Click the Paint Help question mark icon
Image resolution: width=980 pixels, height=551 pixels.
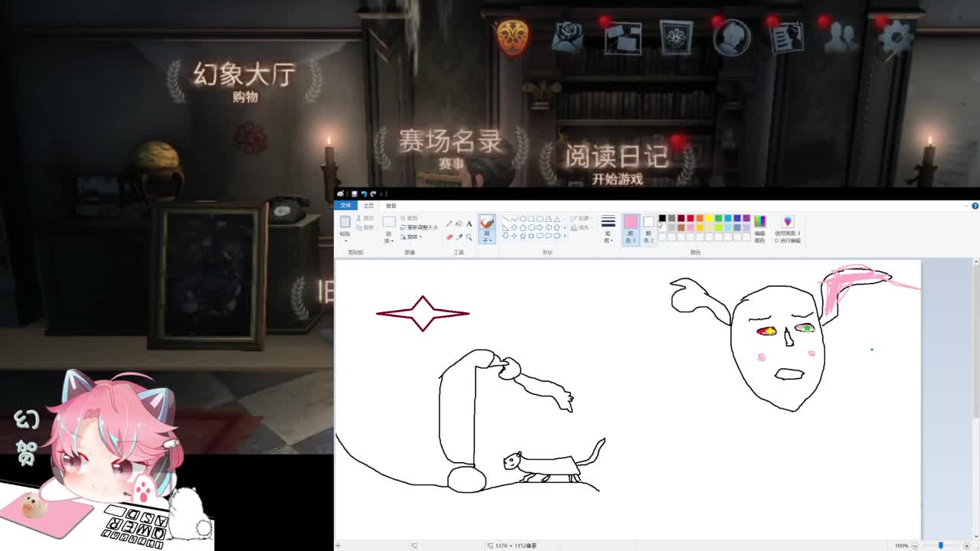coord(975,205)
